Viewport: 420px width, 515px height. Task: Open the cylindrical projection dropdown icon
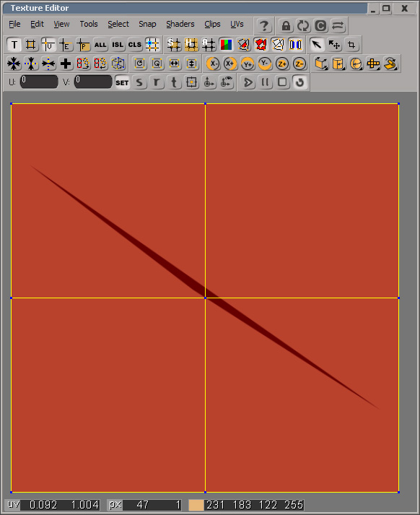point(338,64)
